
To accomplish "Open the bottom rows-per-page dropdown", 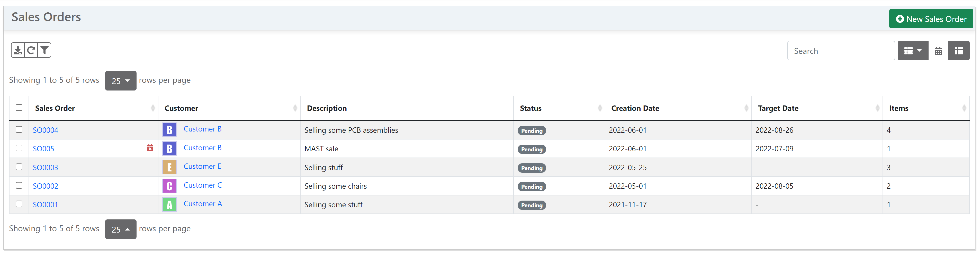I will coord(121,229).
